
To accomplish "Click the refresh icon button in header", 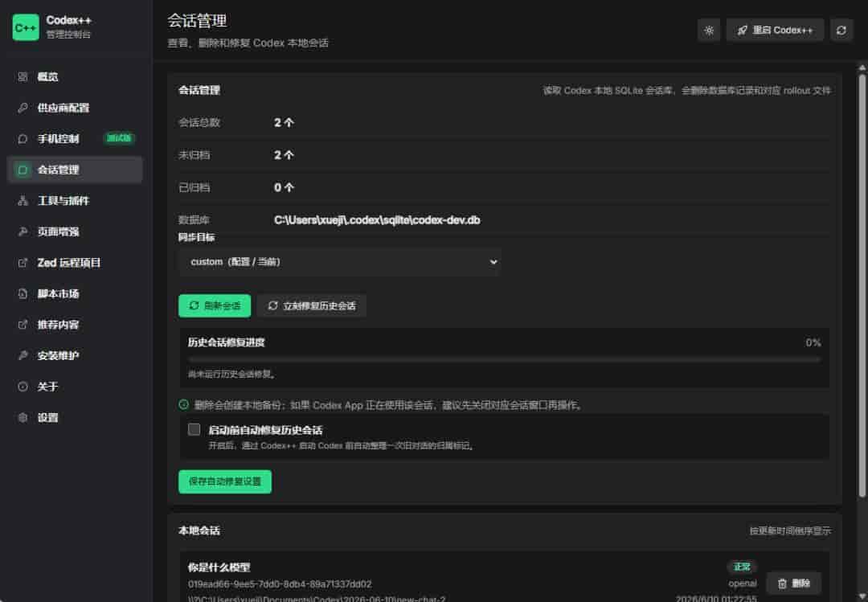I will [841, 31].
